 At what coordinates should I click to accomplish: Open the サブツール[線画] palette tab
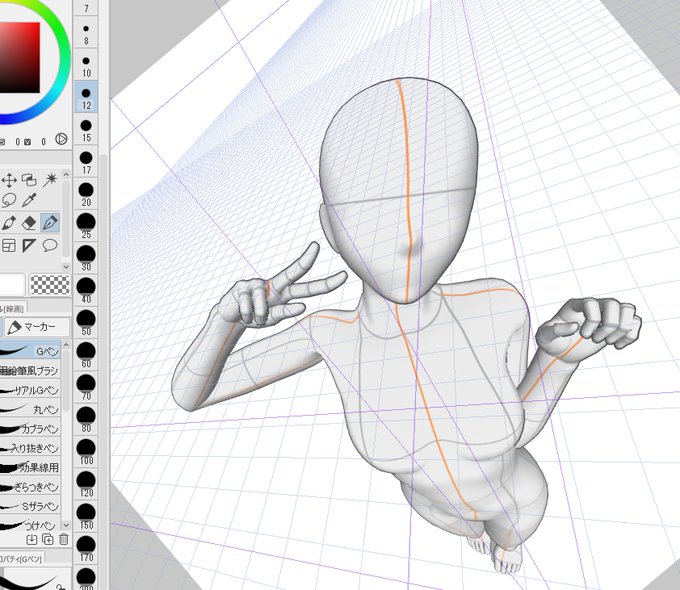[x=13, y=309]
